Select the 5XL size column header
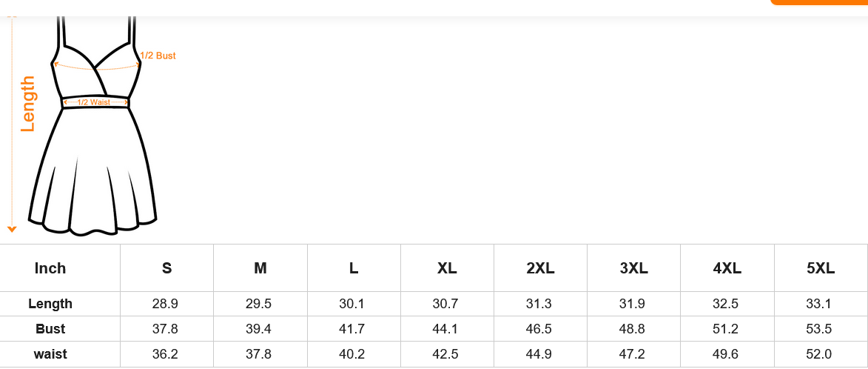The image size is (868, 369). [821, 268]
